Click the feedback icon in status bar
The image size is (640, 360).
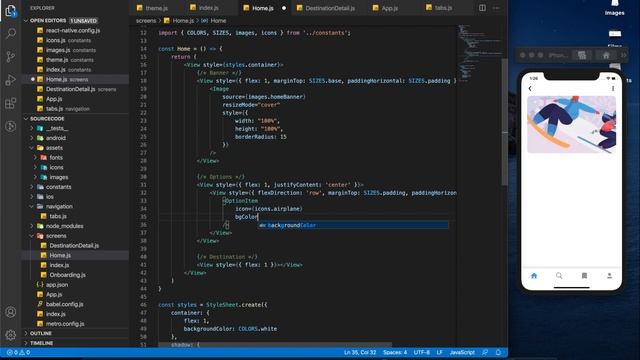click(x=485, y=352)
